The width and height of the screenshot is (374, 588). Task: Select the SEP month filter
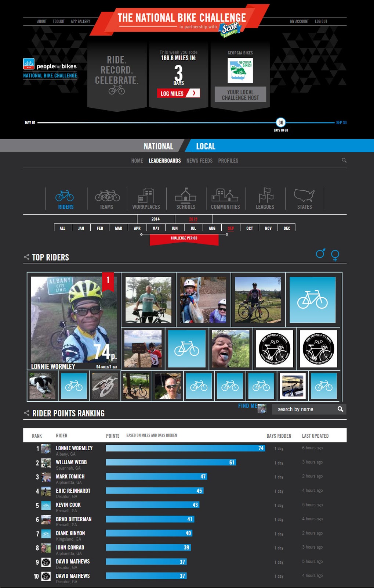[x=231, y=228]
